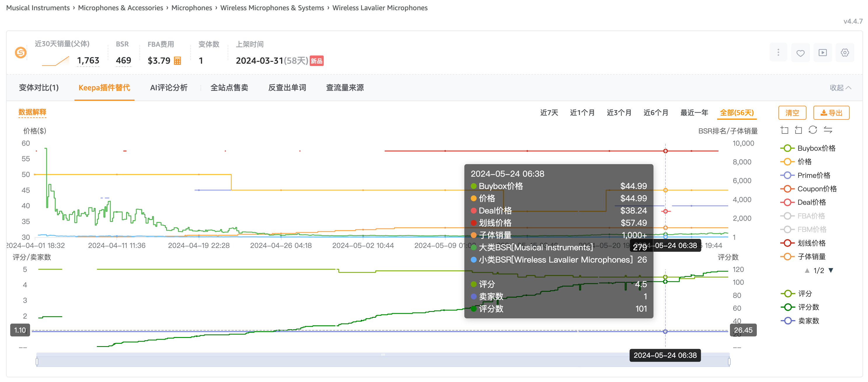Open the three-dot more options menu
868x382 pixels.
(778, 52)
